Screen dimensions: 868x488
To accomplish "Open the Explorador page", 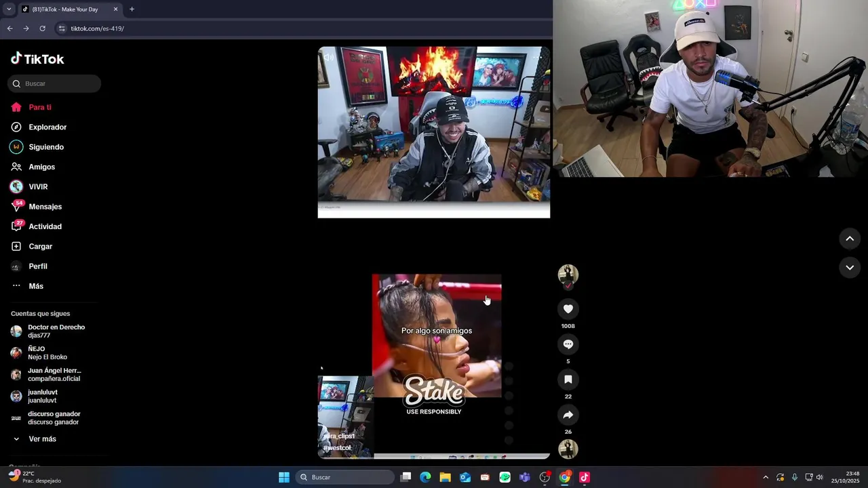I will click(x=39, y=127).
